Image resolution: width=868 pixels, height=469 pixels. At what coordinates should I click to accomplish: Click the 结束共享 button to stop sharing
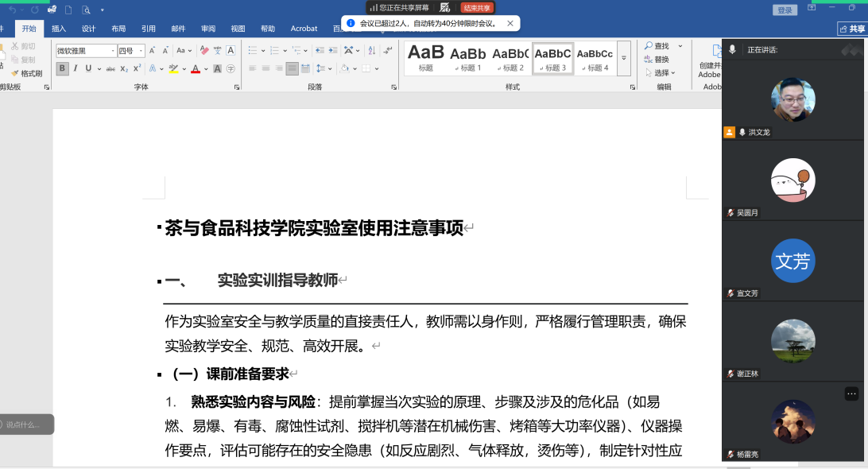tap(477, 7)
